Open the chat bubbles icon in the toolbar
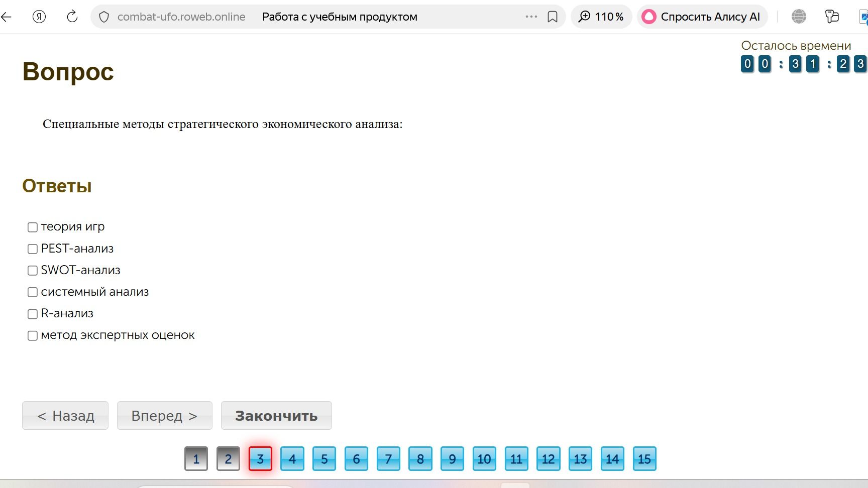 832,17
